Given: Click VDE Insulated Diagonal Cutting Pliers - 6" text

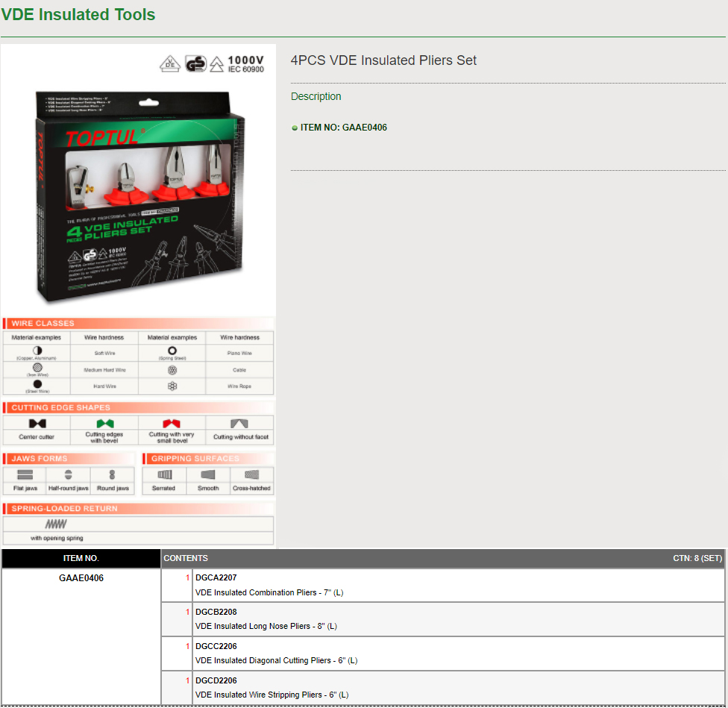Looking at the screenshot, I should [x=276, y=661].
